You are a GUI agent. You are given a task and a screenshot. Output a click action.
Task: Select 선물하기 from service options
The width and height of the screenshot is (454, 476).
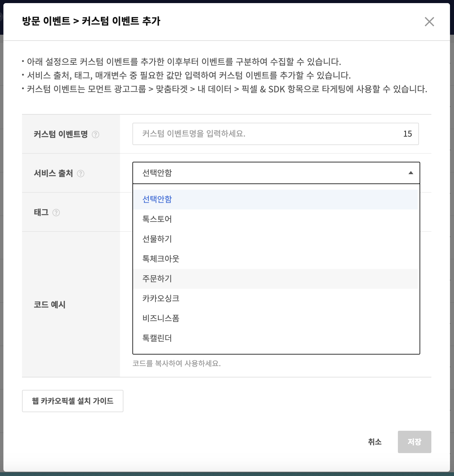(x=157, y=239)
